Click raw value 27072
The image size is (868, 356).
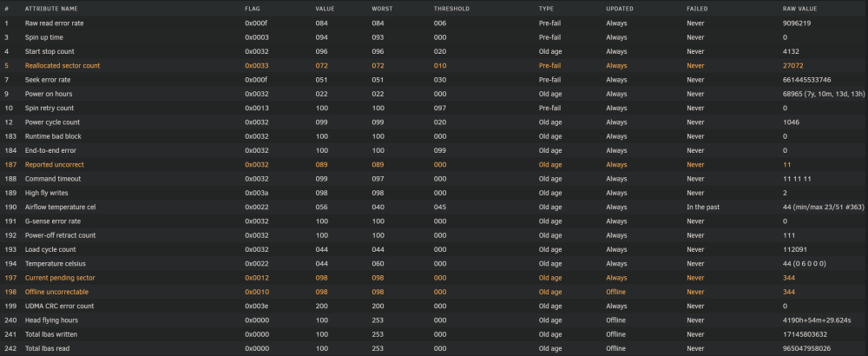(792, 65)
